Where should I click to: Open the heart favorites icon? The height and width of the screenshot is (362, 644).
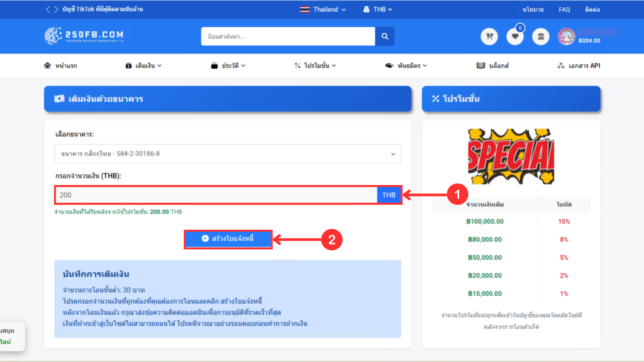pyautogui.click(x=515, y=37)
